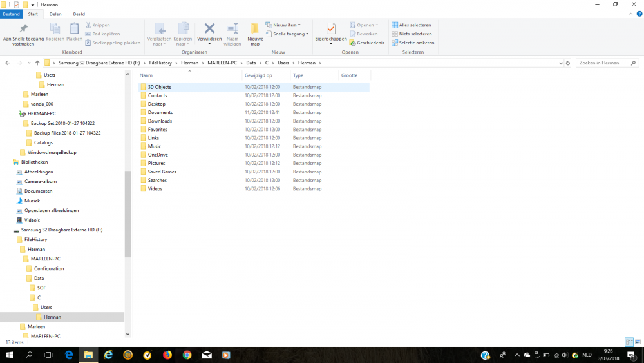This screenshot has height=363, width=644.
Task: Click Geschiedenis in the Openen group
Action: 367,43
